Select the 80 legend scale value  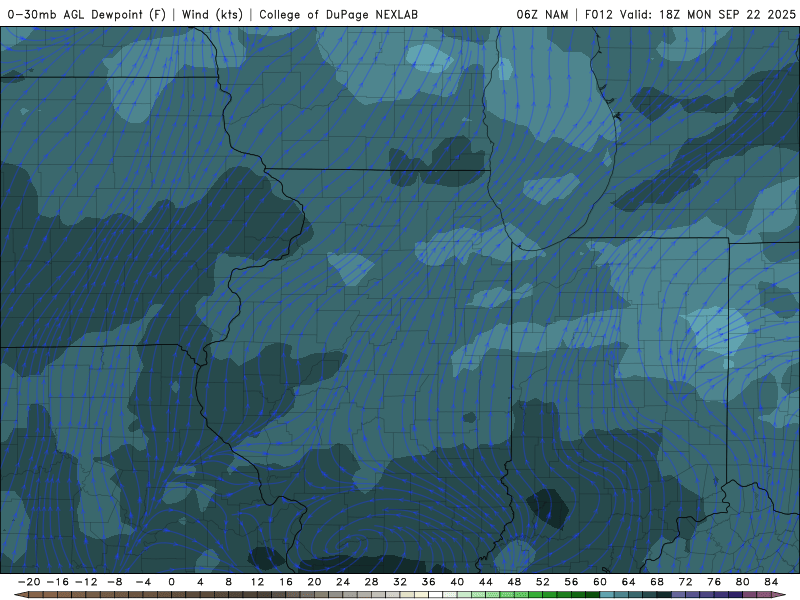coord(743,582)
